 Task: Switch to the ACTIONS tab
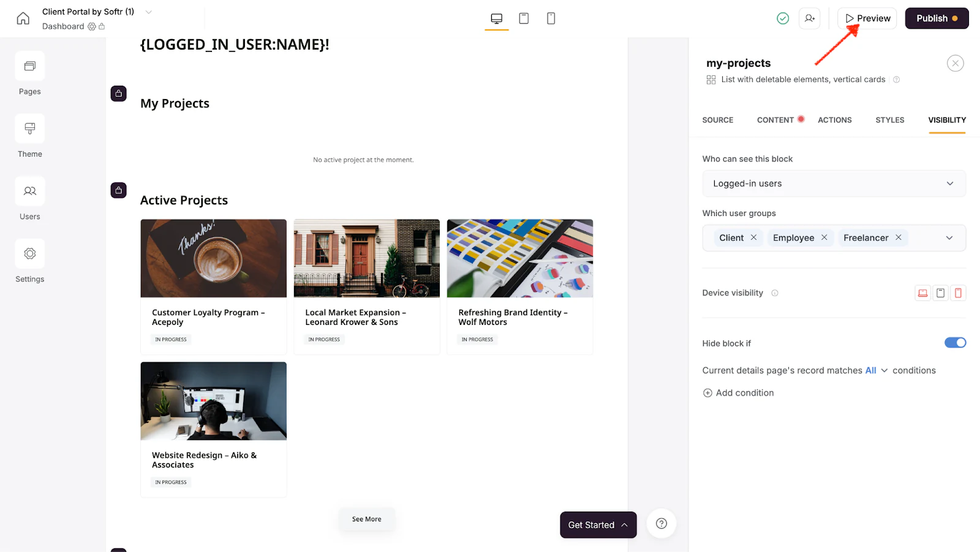pyautogui.click(x=834, y=120)
